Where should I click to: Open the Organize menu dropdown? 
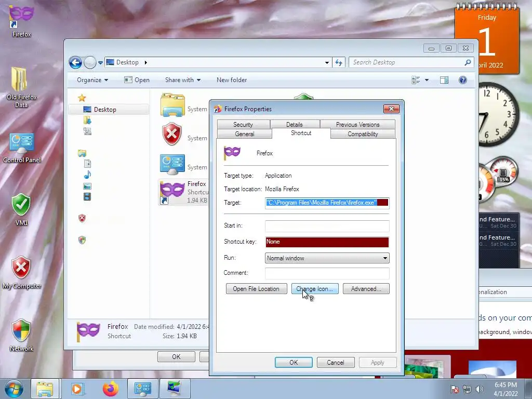tap(92, 80)
